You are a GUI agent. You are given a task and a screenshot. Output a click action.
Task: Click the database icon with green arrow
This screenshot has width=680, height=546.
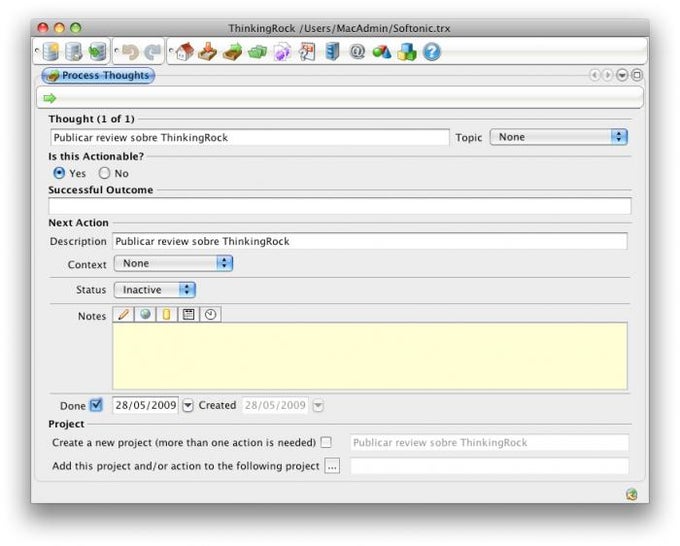pyautogui.click(x=98, y=52)
